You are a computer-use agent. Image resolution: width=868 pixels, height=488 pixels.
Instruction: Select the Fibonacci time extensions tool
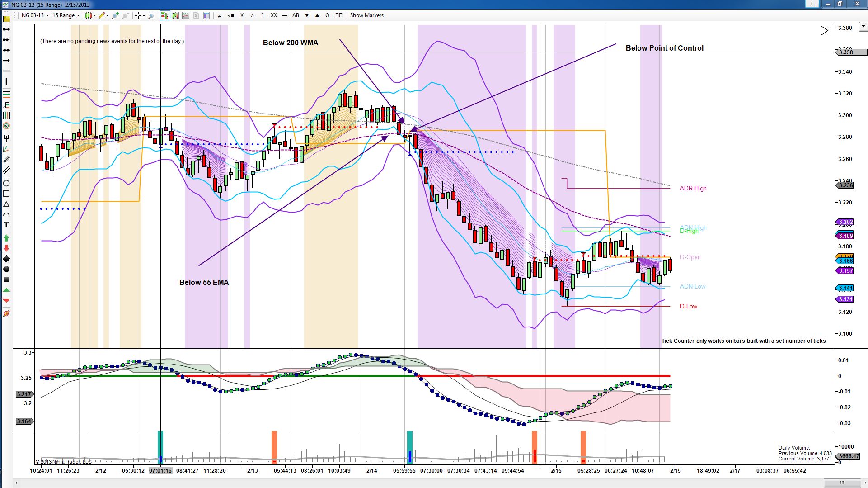click(6, 115)
